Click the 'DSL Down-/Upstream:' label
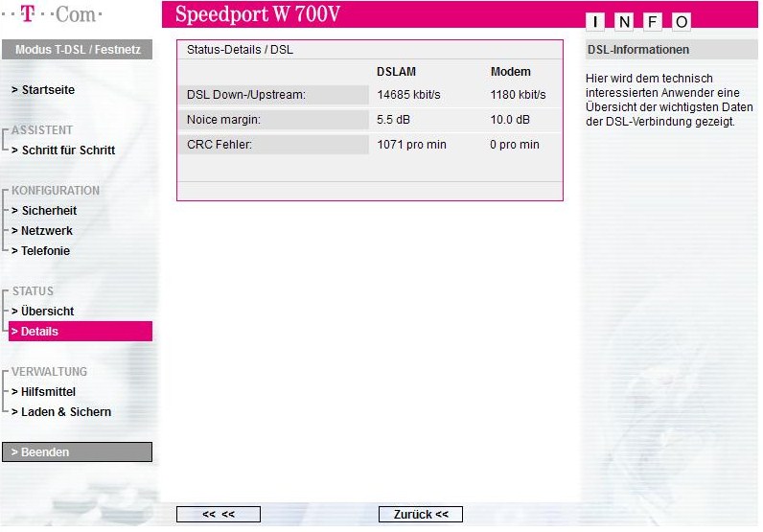Screen dimensions: 763x532 (x=246, y=95)
